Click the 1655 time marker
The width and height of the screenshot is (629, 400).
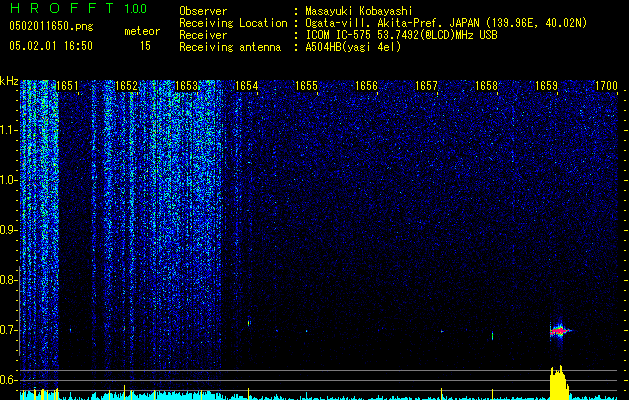point(306,86)
